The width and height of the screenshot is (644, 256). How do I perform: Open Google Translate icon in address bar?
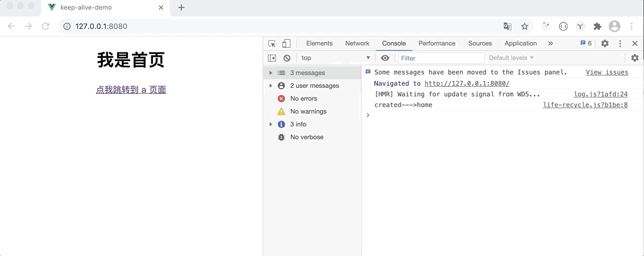[508, 26]
